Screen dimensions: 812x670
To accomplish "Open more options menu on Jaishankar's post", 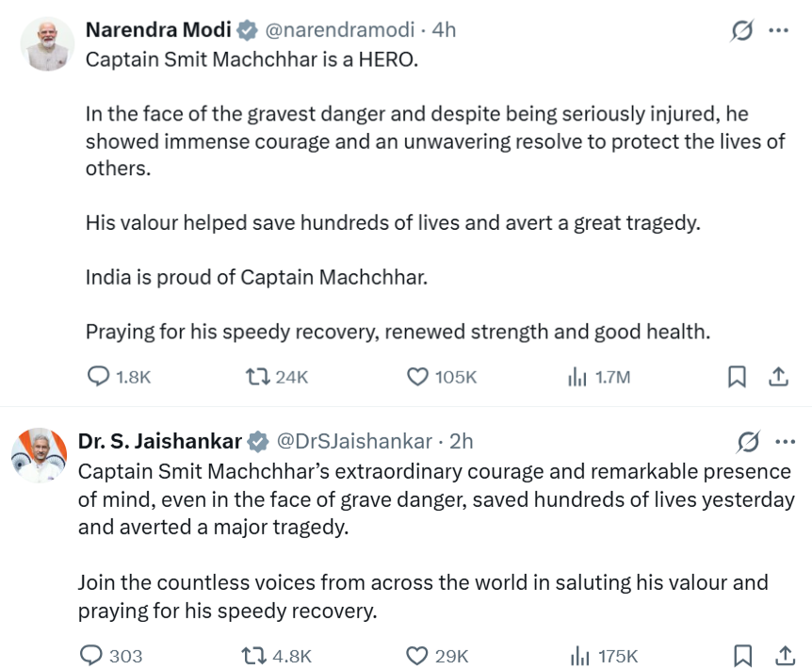I will [785, 442].
